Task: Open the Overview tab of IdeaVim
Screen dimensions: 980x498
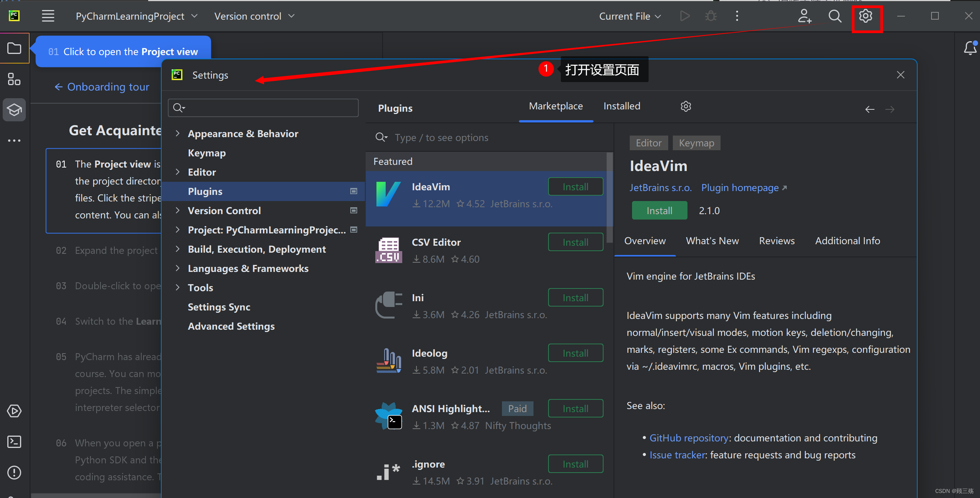Action: 645,241
